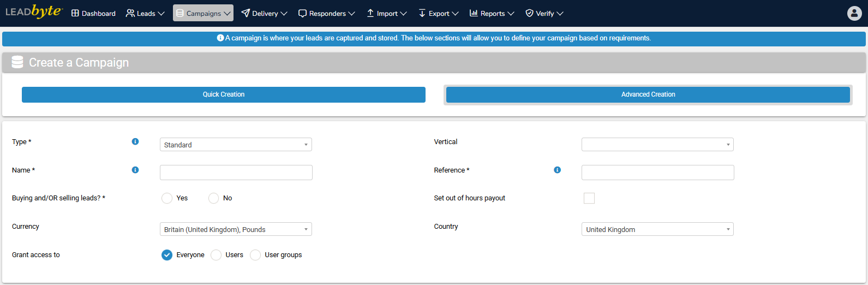Choose User groups for Grant access to
Image resolution: width=868 pixels, height=285 pixels.
point(255,255)
